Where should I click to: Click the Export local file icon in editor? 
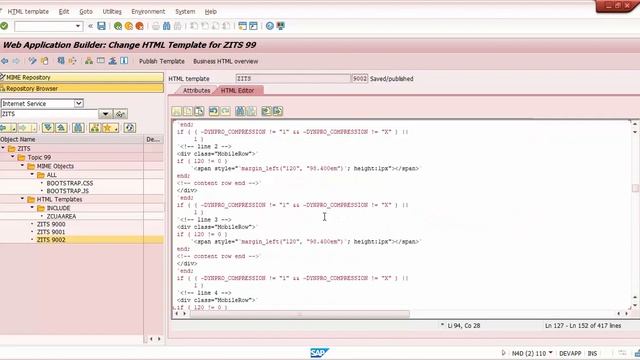[278, 111]
